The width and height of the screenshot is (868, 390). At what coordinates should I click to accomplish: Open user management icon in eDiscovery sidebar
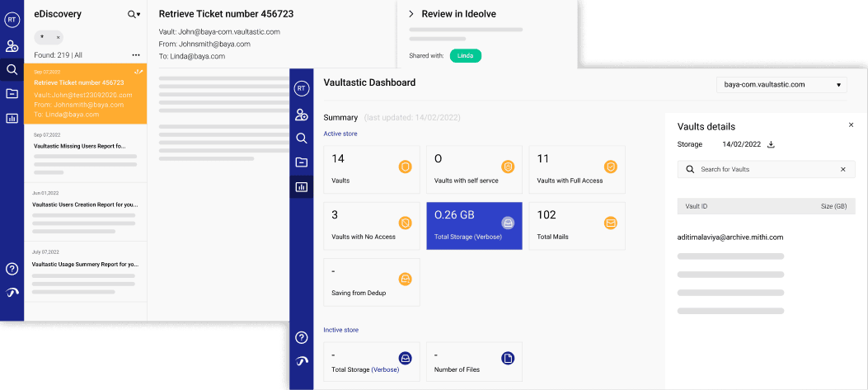click(12, 46)
